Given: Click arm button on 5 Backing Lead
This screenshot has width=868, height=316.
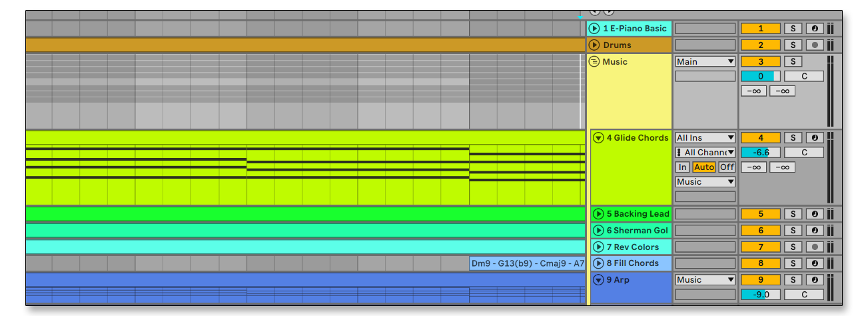Looking at the screenshot, I should pyautogui.click(x=814, y=214).
